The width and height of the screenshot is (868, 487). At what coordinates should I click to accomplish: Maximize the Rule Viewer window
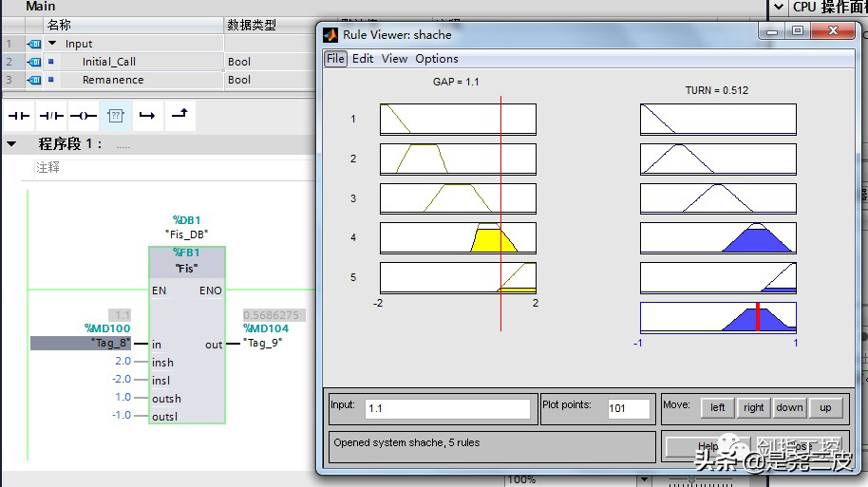pos(797,31)
